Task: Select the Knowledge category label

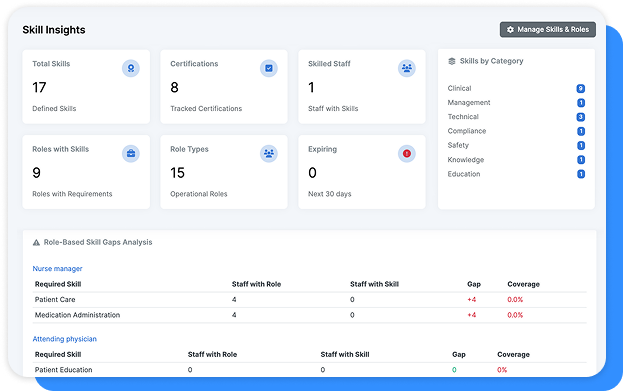Action: (466, 160)
